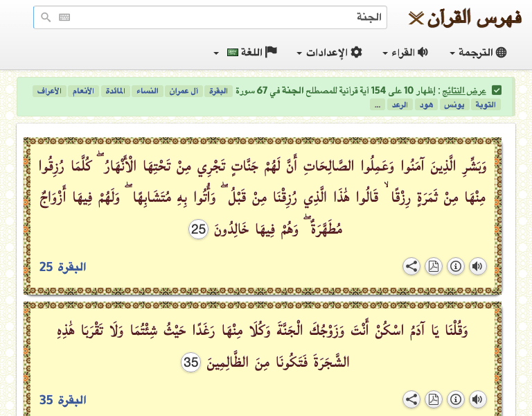Share Al-Baqarah verse 25
This screenshot has width=532, height=416.
click(x=411, y=266)
